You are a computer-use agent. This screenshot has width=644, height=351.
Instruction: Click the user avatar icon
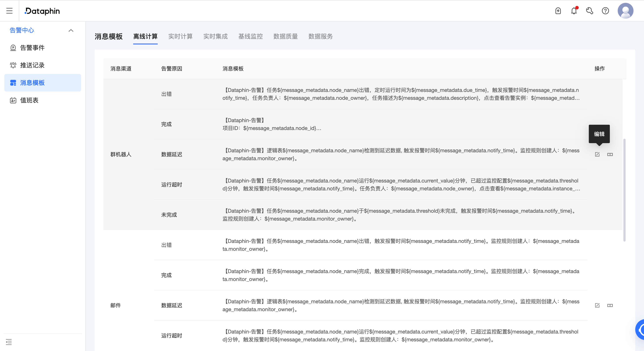point(625,11)
